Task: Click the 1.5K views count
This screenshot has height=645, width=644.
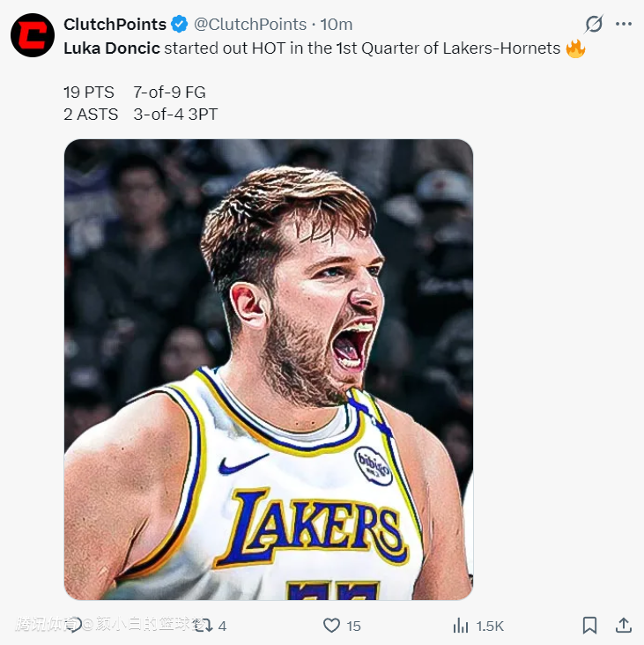Action: [490, 626]
